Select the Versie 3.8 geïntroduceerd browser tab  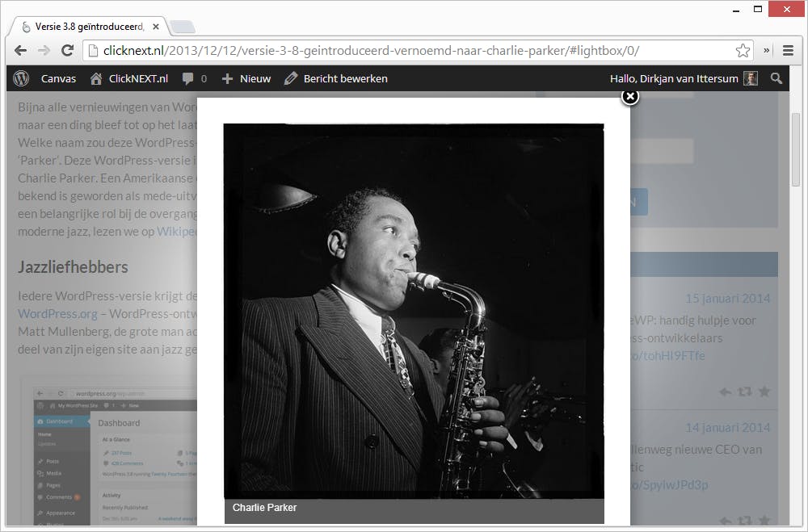point(87,27)
